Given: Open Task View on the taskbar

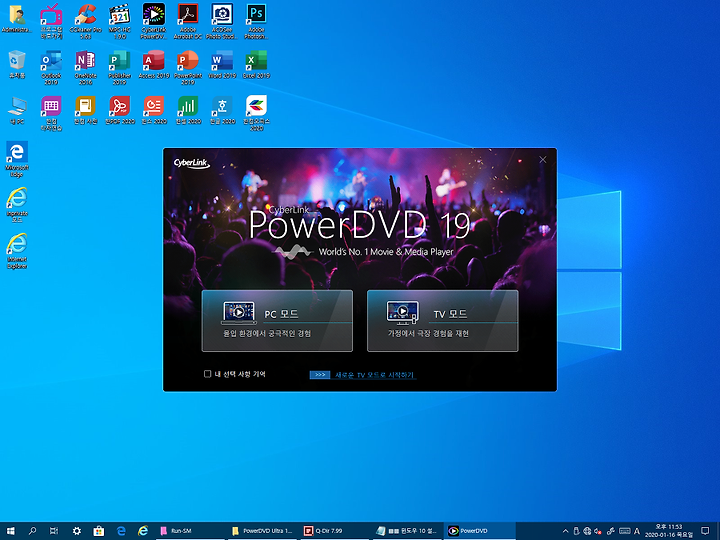Looking at the screenshot, I should tap(54, 531).
